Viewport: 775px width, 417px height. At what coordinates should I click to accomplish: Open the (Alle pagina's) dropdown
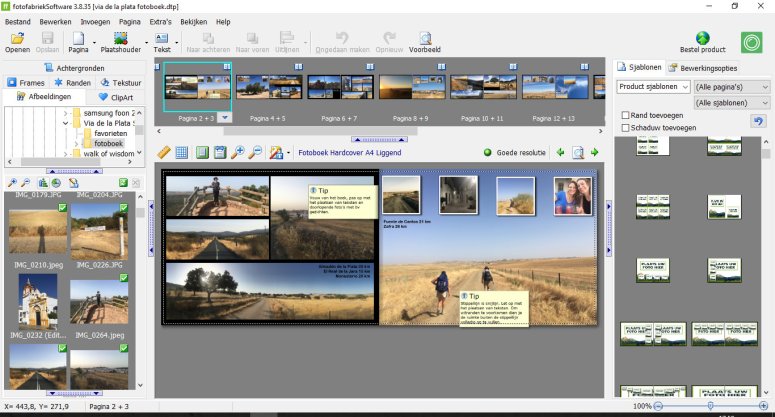732,87
